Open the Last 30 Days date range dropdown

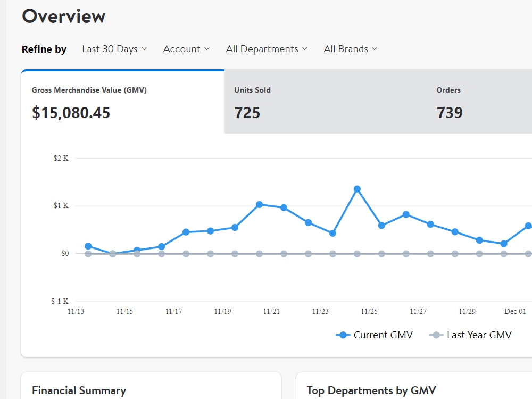[x=110, y=49]
